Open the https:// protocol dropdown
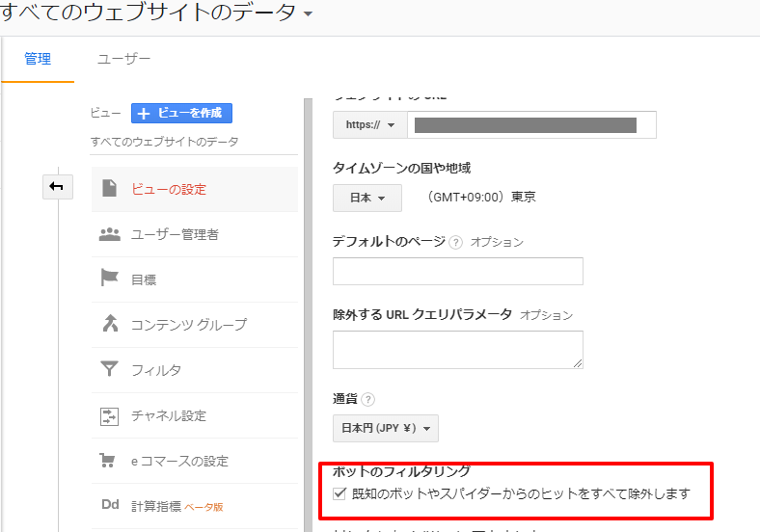 (369, 125)
